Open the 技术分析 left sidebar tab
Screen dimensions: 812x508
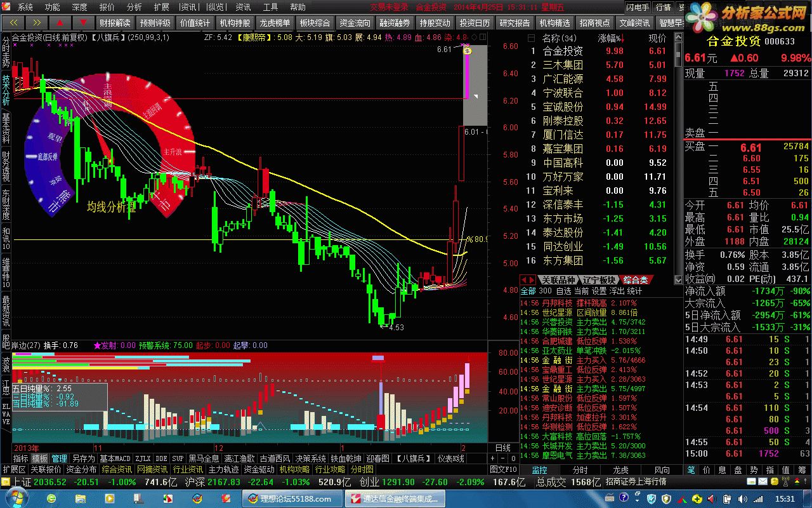point(6,90)
